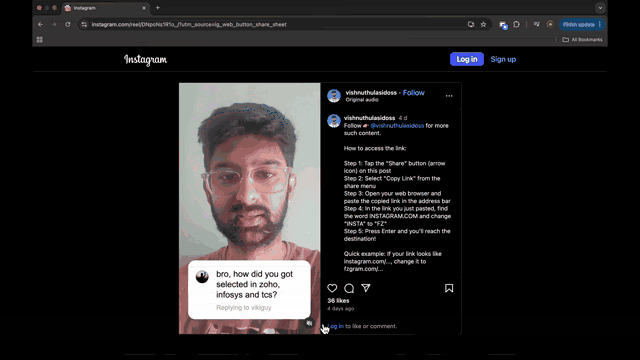Viewport: 640px width, 360px height.
Task: Open comments via speech bubble icon
Action: [x=349, y=288]
